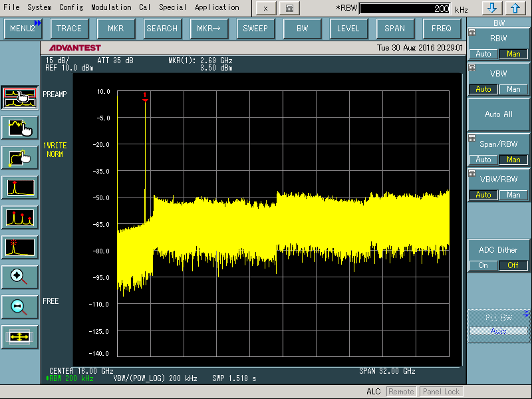This screenshot has height=399, width=532.
Task: Click the trace point hand-drag icon
Action: point(20,158)
